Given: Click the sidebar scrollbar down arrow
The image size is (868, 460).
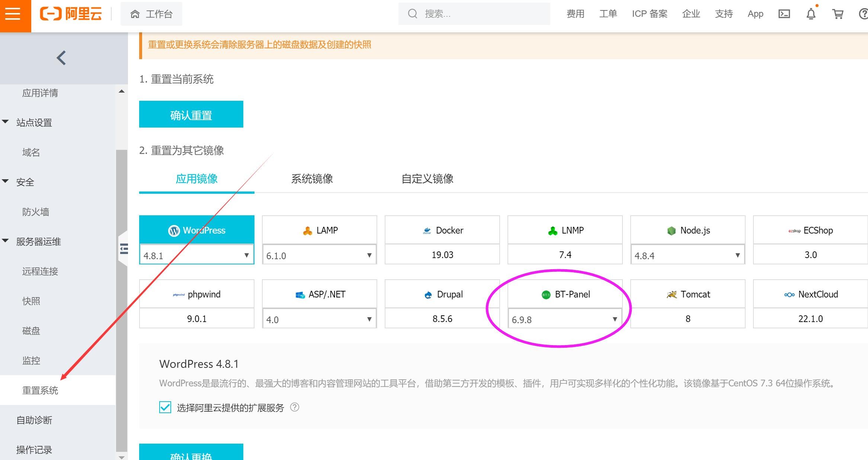Looking at the screenshot, I should point(121,457).
